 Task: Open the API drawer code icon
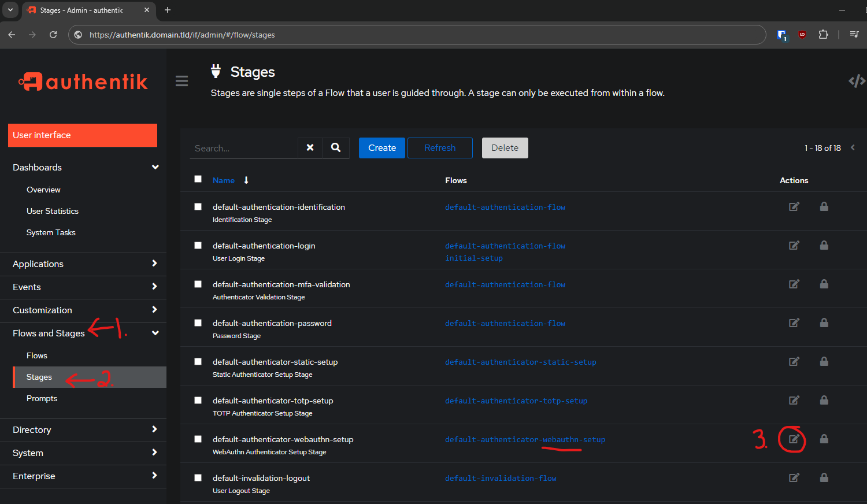click(857, 81)
